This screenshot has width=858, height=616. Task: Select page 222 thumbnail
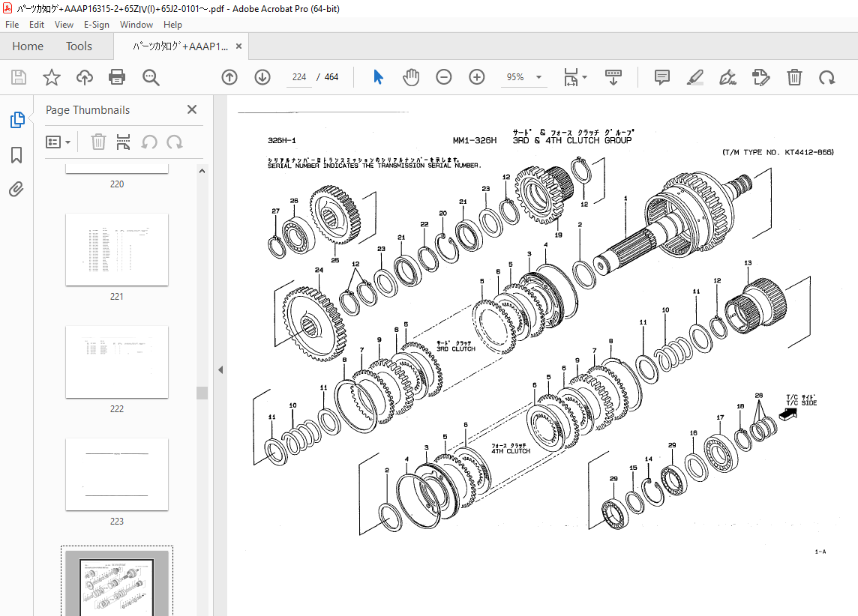pyautogui.click(x=116, y=362)
